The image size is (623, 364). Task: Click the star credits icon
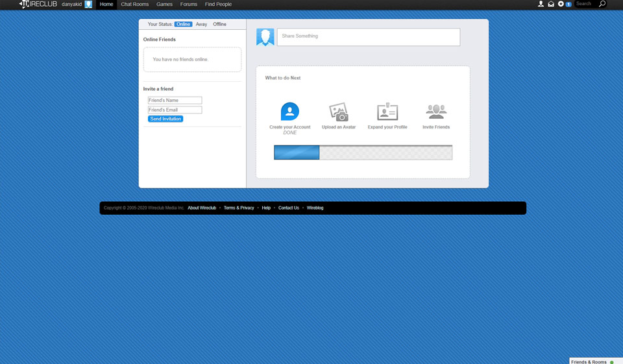[561, 5]
